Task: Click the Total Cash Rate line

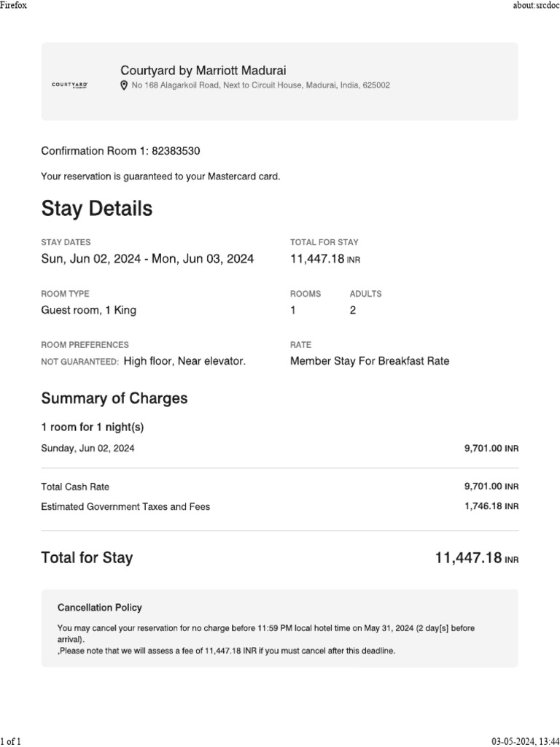Action: click(75, 487)
